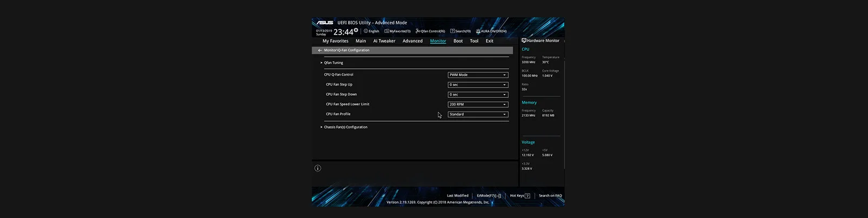Click the CPU Fan Step Up label
This screenshot has width=868, height=218.
[x=339, y=84]
